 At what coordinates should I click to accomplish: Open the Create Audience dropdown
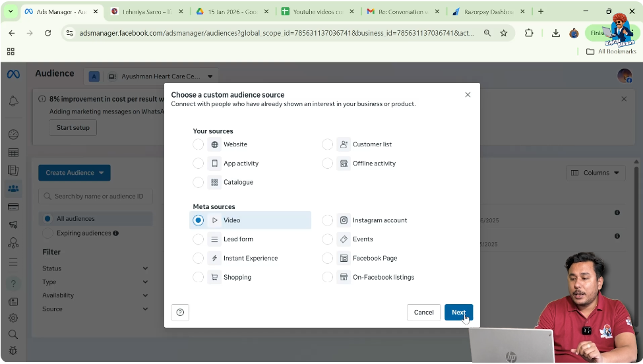coord(75,173)
